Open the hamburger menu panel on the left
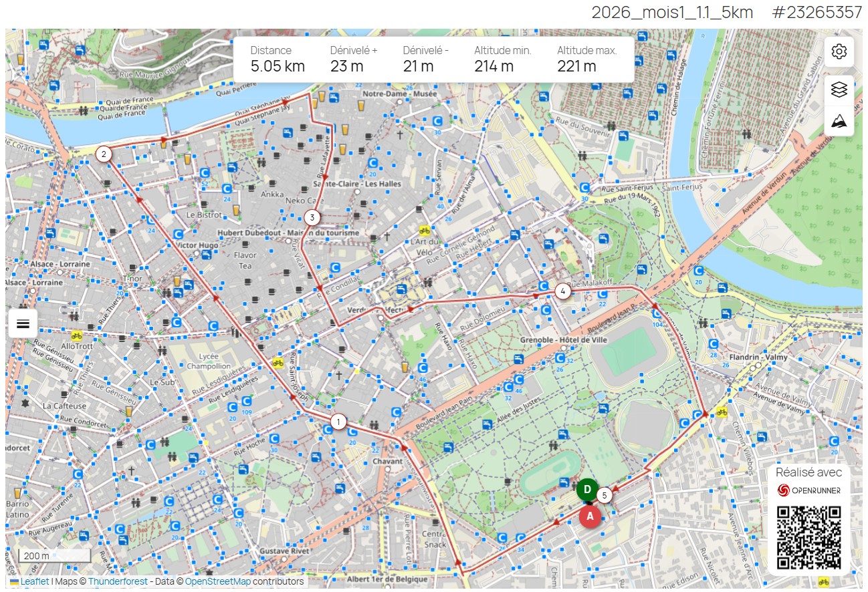Viewport: 868px width, 592px height. point(23,323)
